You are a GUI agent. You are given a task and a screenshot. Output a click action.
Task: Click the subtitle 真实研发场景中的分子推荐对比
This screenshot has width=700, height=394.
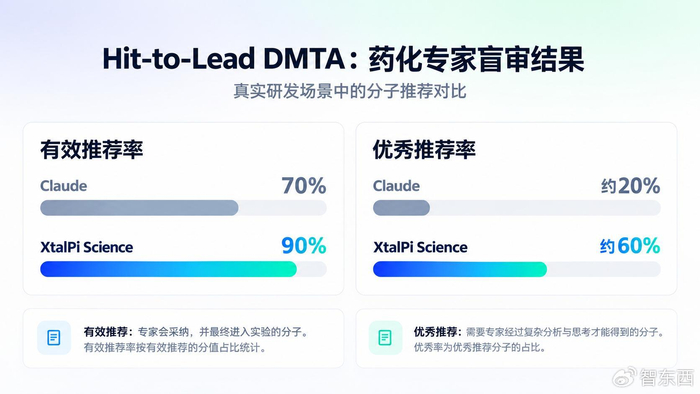pos(350,91)
